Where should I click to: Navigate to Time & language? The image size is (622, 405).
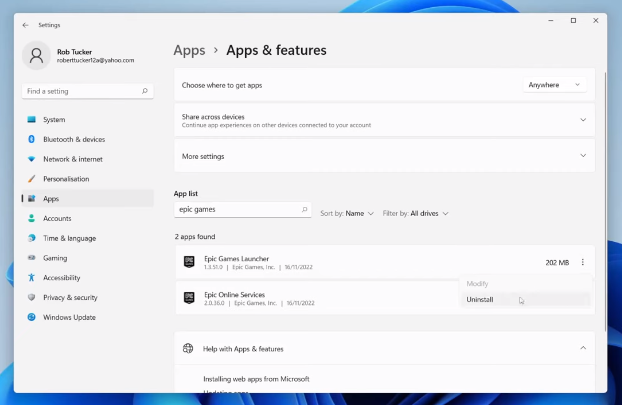tap(88, 238)
